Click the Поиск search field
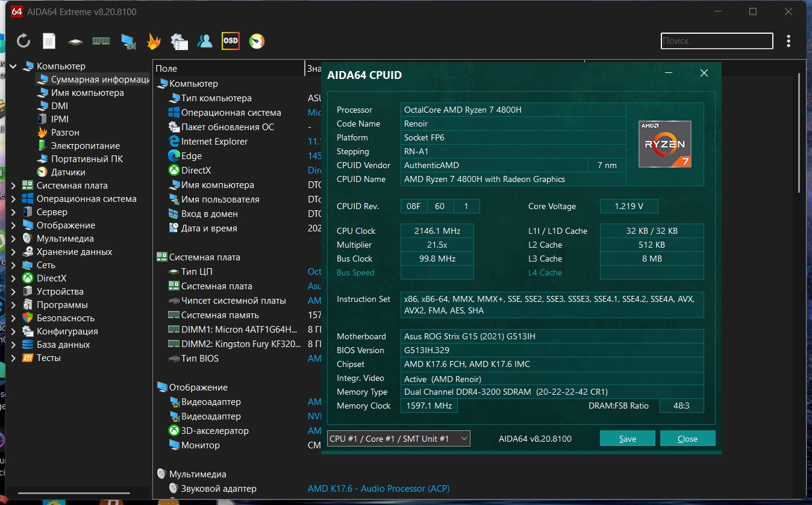 pos(716,41)
